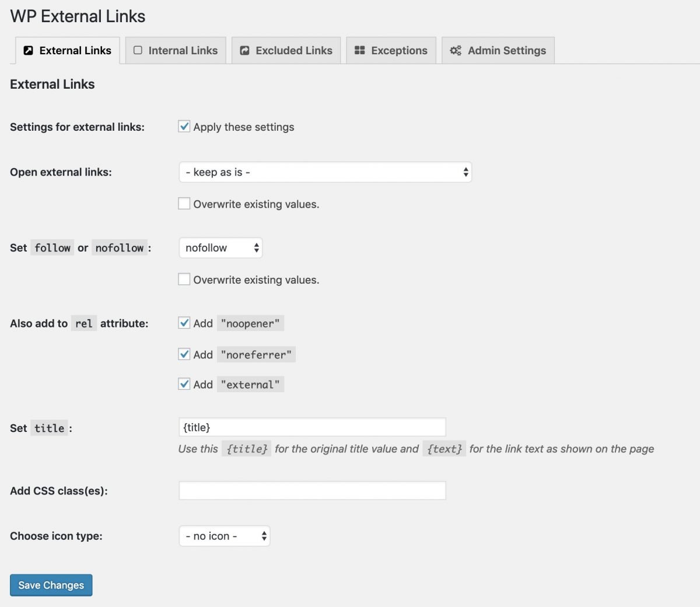Click the Add CSS class(es) field
Image resolution: width=700 pixels, height=607 pixels.
point(313,490)
